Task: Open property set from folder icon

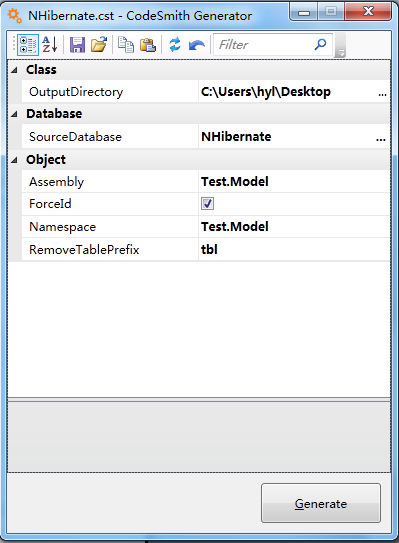Action: [x=99, y=45]
